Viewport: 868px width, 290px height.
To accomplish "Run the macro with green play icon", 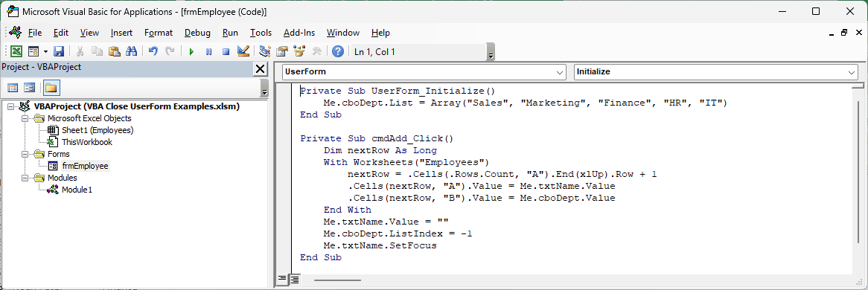I will click(191, 51).
